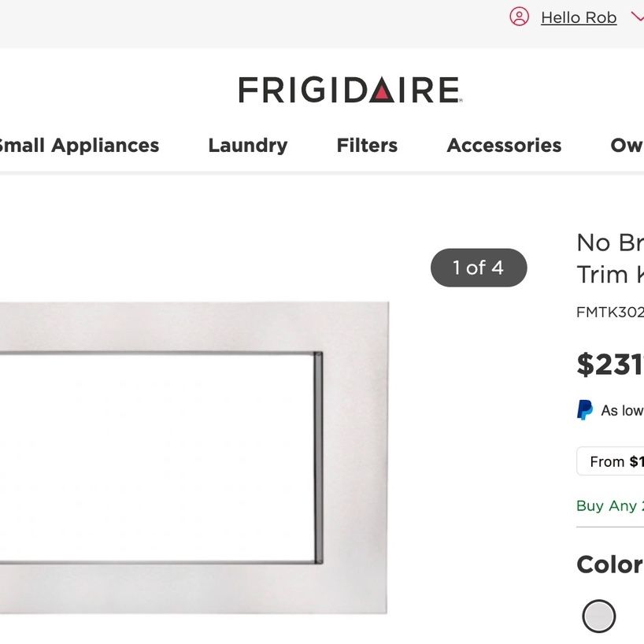644x644 pixels.
Task: Click the 1 of 4 image counter badge
Action: pyautogui.click(x=479, y=268)
